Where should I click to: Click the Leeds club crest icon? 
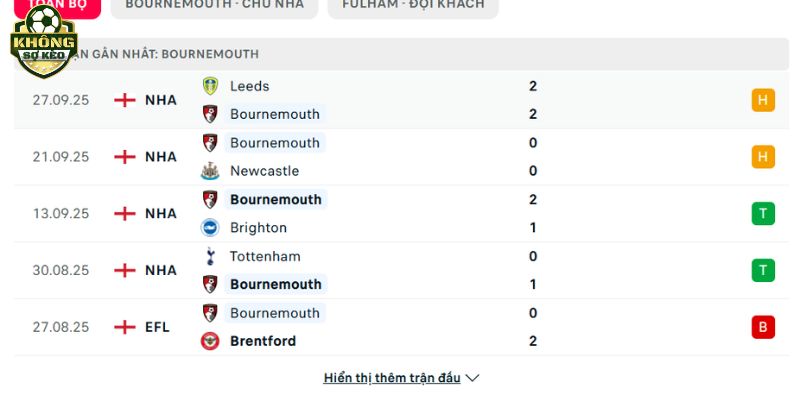pos(210,86)
